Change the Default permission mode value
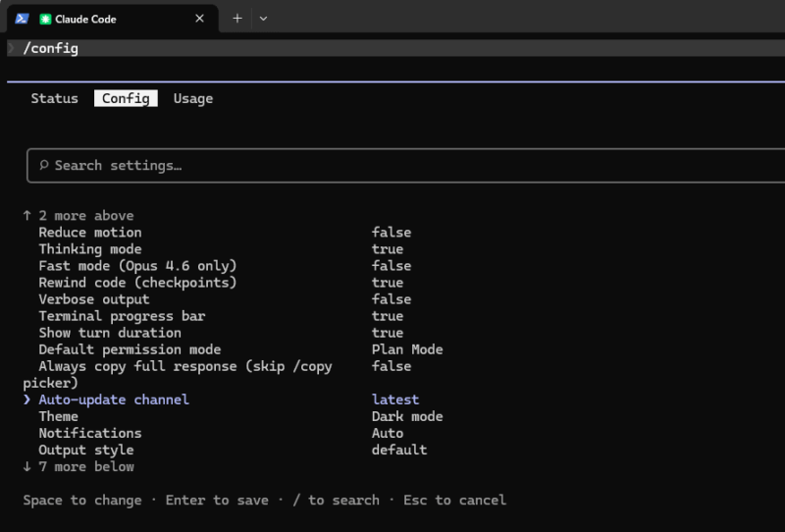The width and height of the screenshot is (785, 532). click(407, 349)
